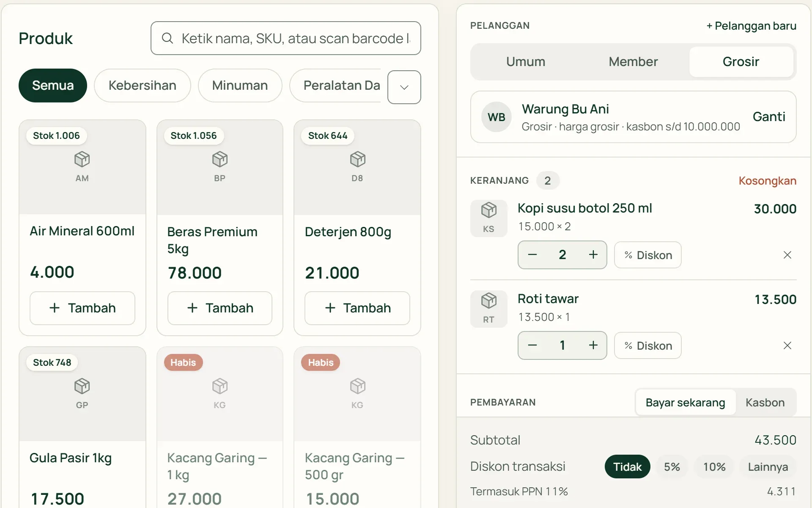Decrease Kopi susu botol quantity with minus
Screen dimensions: 812x508
pyautogui.click(x=532, y=255)
